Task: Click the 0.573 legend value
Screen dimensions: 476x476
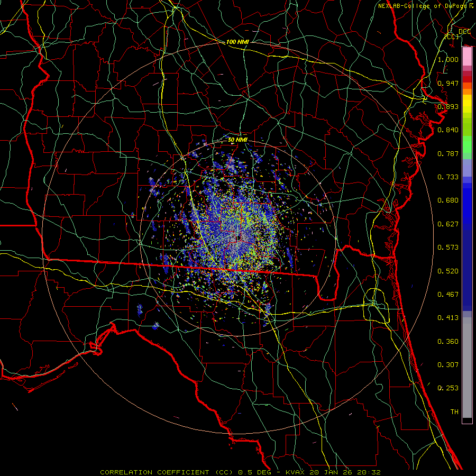Action: (448, 248)
